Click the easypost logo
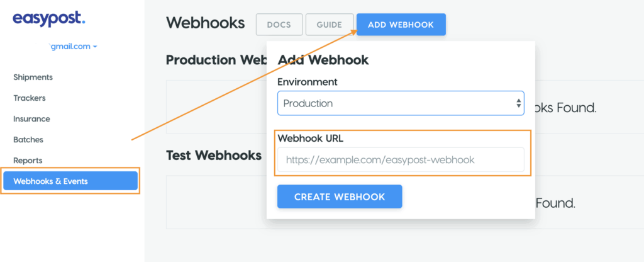The width and height of the screenshot is (644, 262). (x=48, y=18)
